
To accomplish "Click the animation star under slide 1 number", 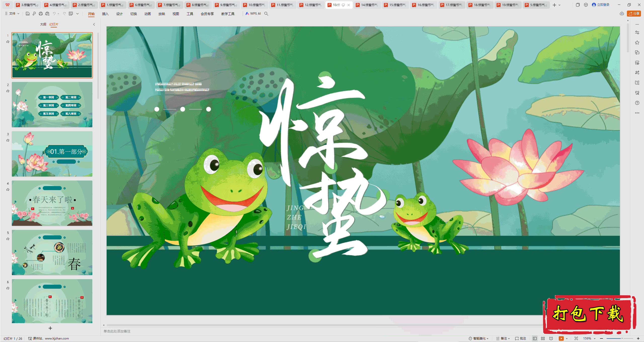I will click(x=8, y=42).
